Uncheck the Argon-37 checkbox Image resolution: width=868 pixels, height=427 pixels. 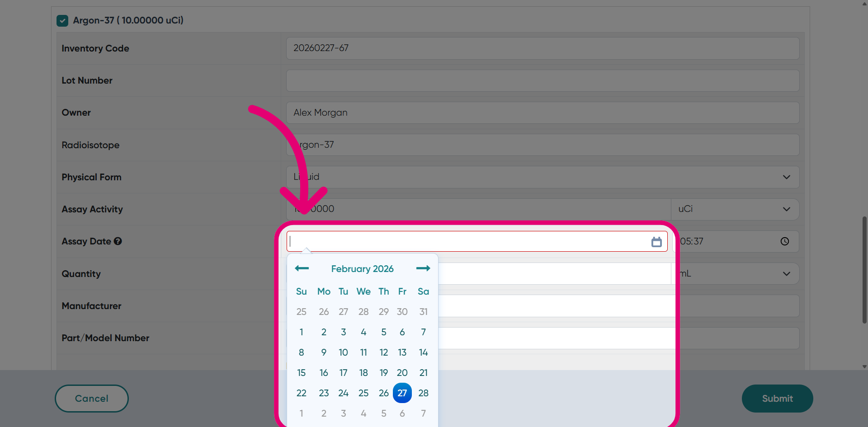[62, 20]
